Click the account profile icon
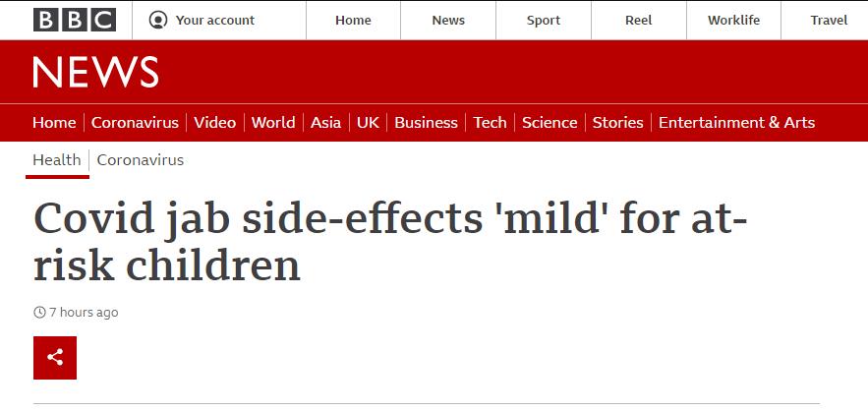 (x=157, y=20)
